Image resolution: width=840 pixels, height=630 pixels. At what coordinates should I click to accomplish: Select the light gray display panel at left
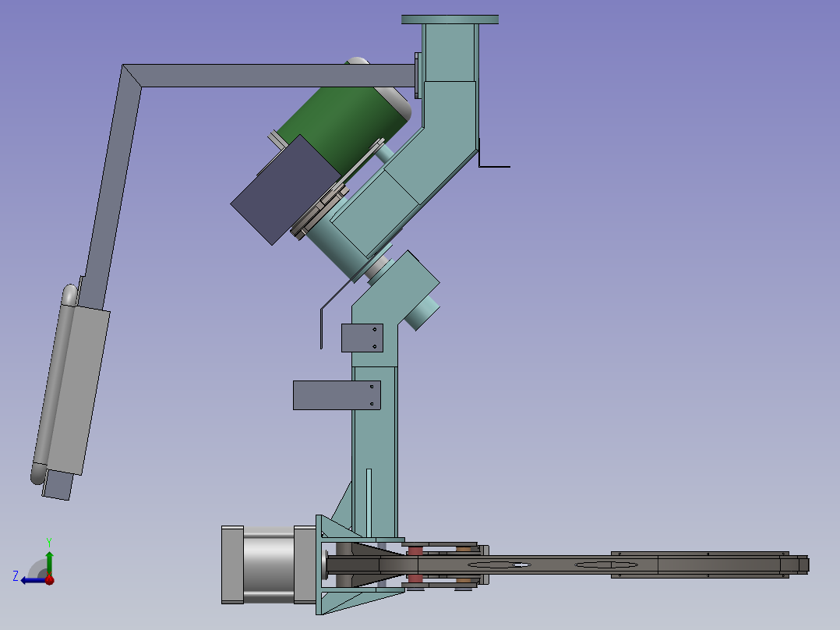[79, 390]
